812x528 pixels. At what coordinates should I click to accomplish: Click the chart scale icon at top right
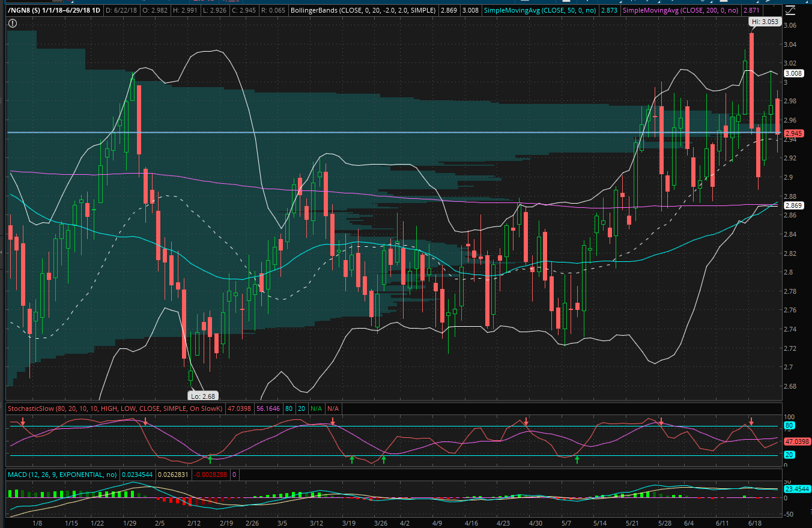tap(792, 10)
